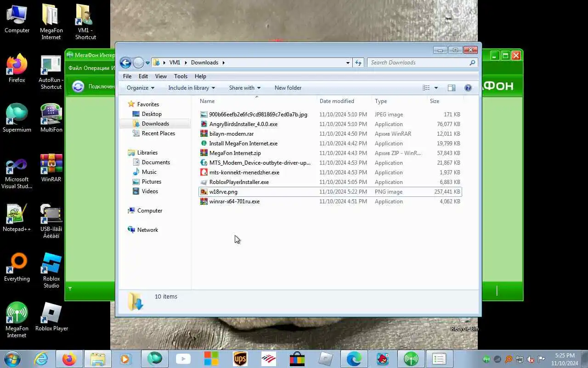Open the Help menu
Screen dimensions: 588x368
(x=200, y=76)
